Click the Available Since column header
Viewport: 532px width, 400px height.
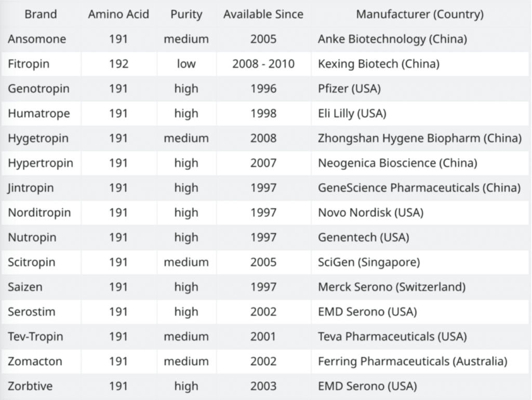pyautogui.click(x=263, y=14)
